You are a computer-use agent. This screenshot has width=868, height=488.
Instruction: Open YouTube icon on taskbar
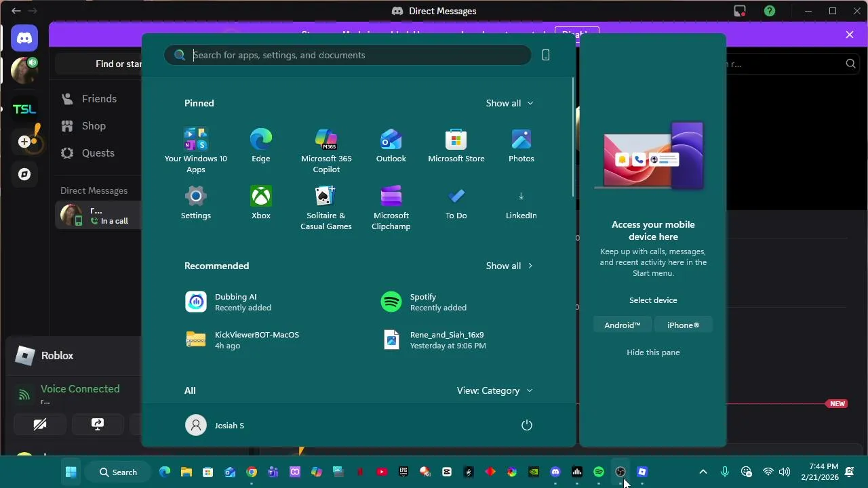coord(382,472)
